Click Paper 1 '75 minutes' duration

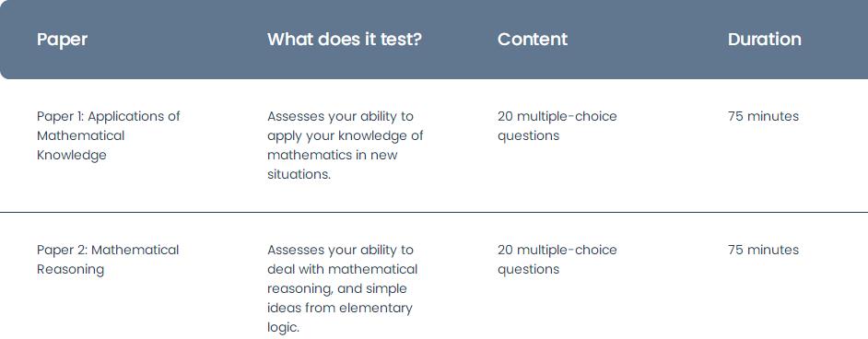(x=763, y=116)
